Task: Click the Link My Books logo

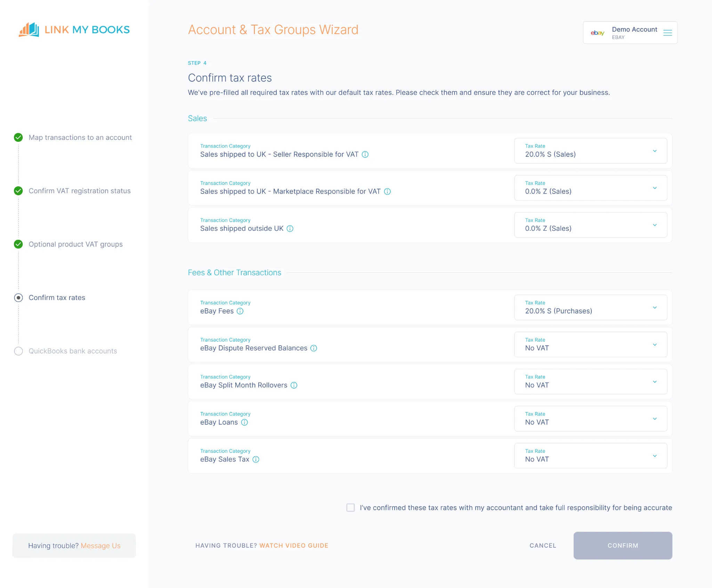Action: (74, 30)
